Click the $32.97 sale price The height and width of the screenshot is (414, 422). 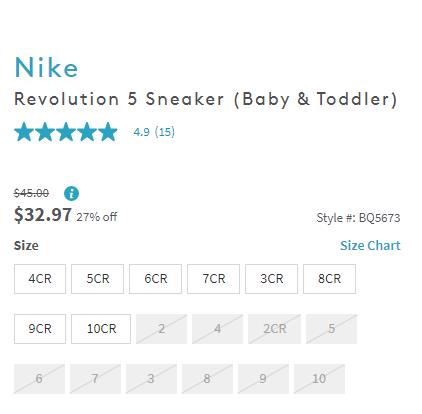43,214
